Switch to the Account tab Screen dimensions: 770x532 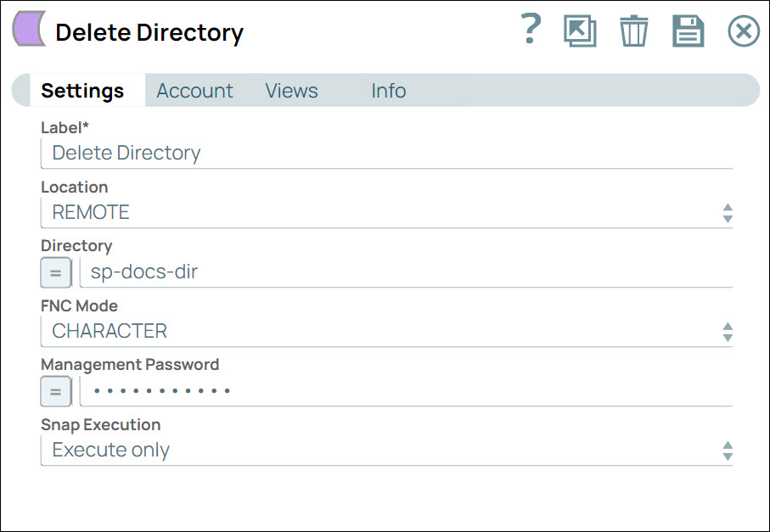pyautogui.click(x=194, y=90)
